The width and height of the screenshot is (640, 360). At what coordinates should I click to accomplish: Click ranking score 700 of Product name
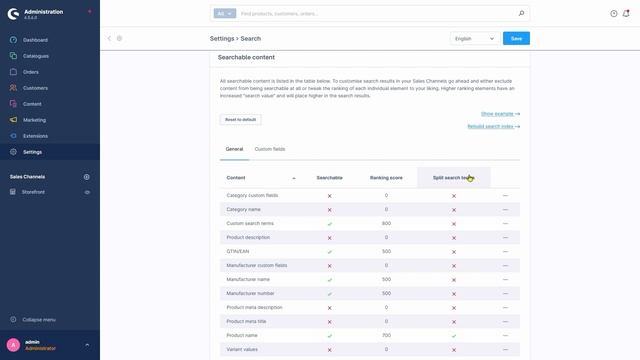click(386, 336)
